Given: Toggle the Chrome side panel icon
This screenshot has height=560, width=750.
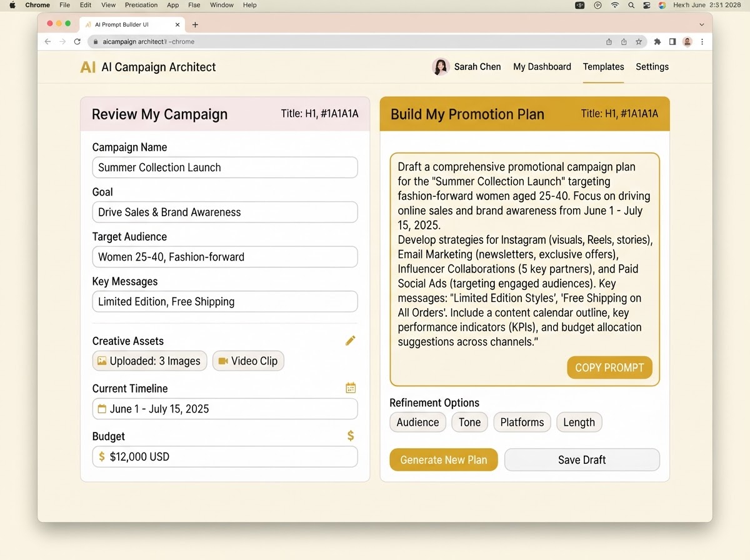Looking at the screenshot, I should click(x=672, y=42).
